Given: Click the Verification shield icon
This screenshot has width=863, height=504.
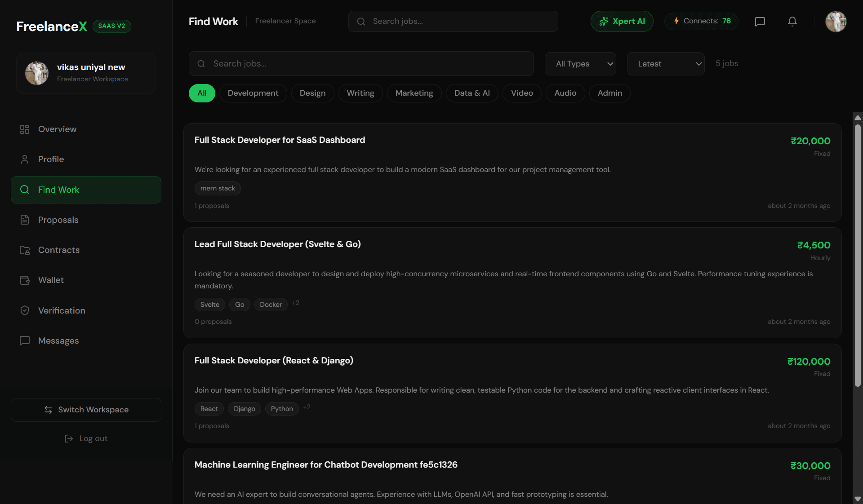Looking at the screenshot, I should tap(25, 310).
